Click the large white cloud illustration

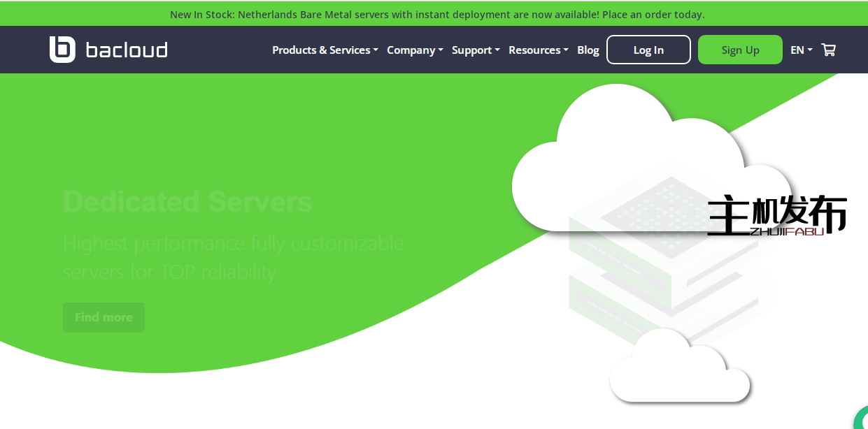click(616, 168)
